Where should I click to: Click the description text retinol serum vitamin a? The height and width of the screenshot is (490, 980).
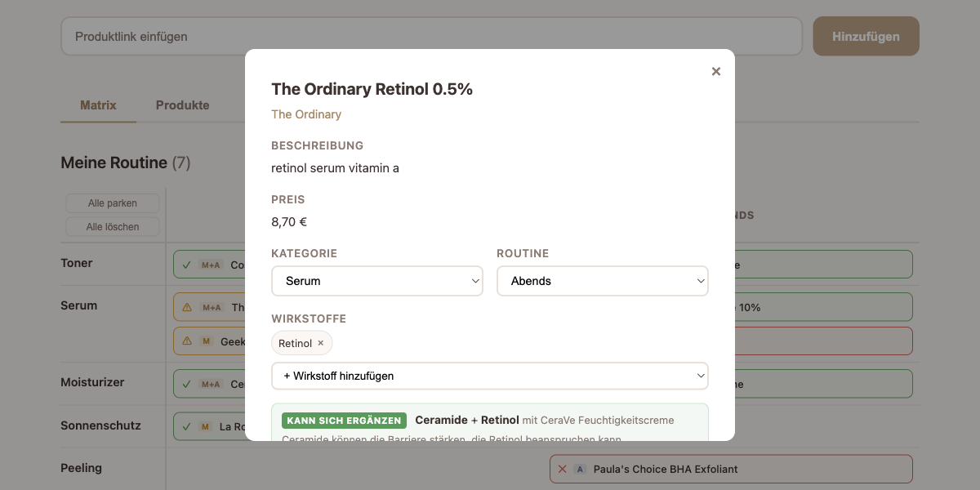(x=335, y=168)
